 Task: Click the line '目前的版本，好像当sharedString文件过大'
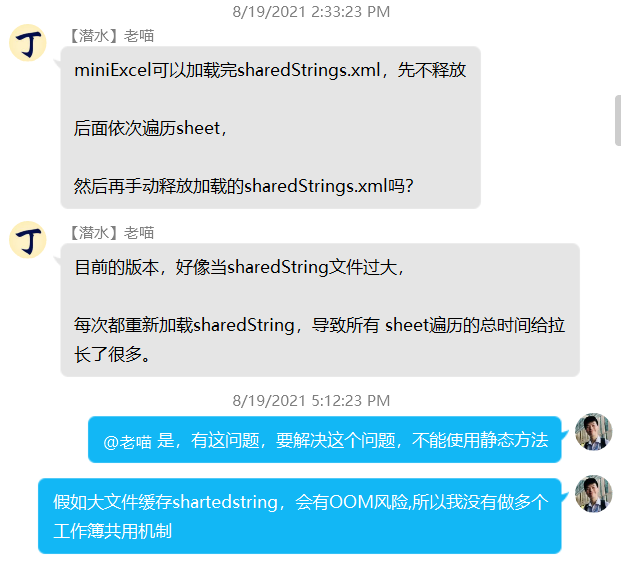pyautogui.click(x=240, y=267)
